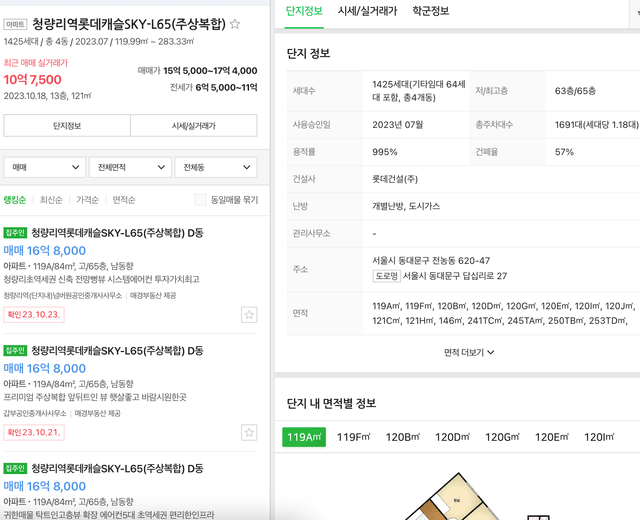Screen dimensions: 640x520
Task: Switch to the 단지정보 top tab
Action: tap(304, 11)
